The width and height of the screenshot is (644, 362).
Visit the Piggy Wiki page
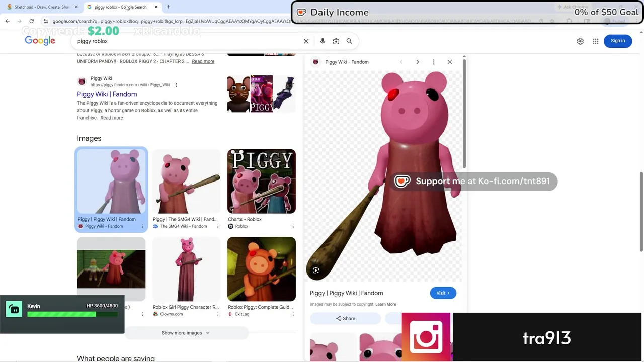coord(443,293)
